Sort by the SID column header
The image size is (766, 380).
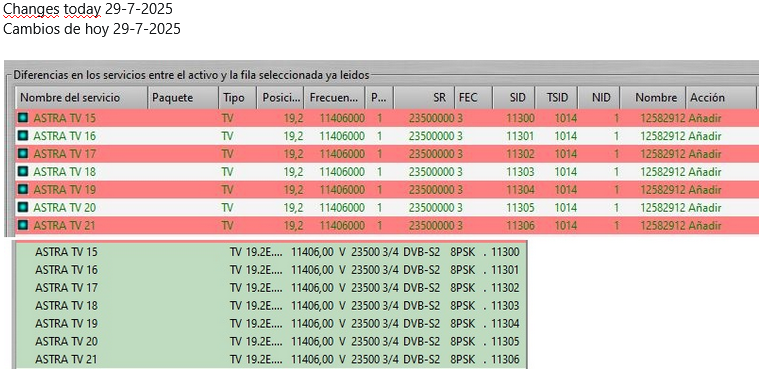coord(514,98)
